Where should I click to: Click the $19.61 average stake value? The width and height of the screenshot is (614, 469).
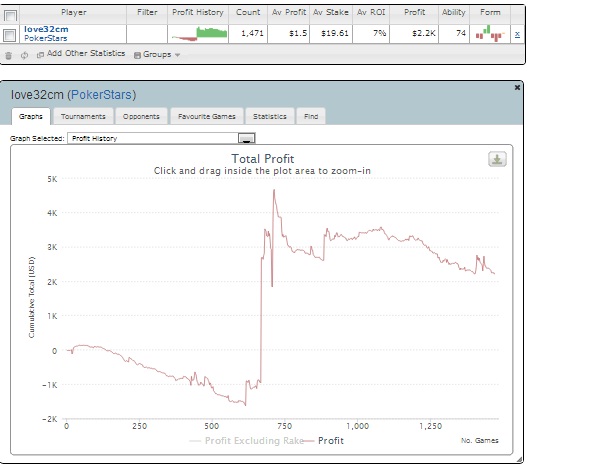[x=334, y=33]
